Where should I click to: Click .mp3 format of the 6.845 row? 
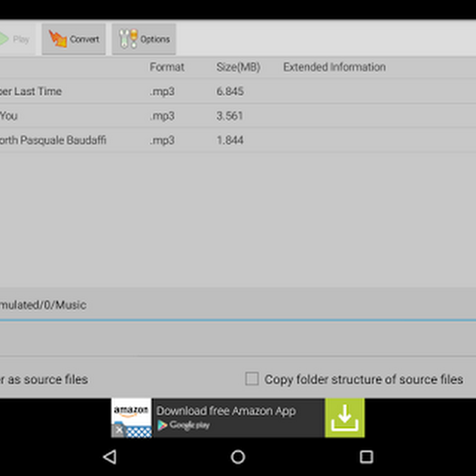(x=162, y=91)
